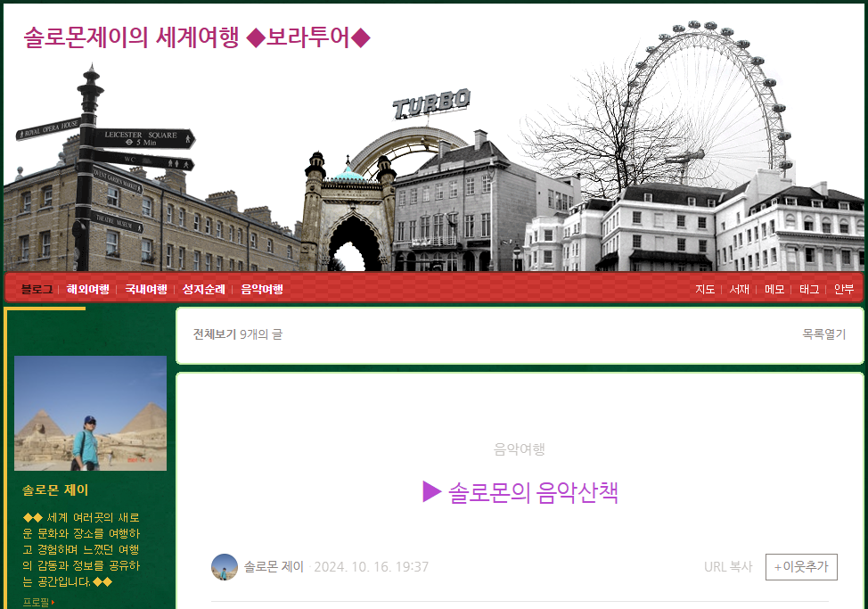Go to the 안부 guestbook tab
The width and height of the screenshot is (868, 609).
click(x=844, y=290)
